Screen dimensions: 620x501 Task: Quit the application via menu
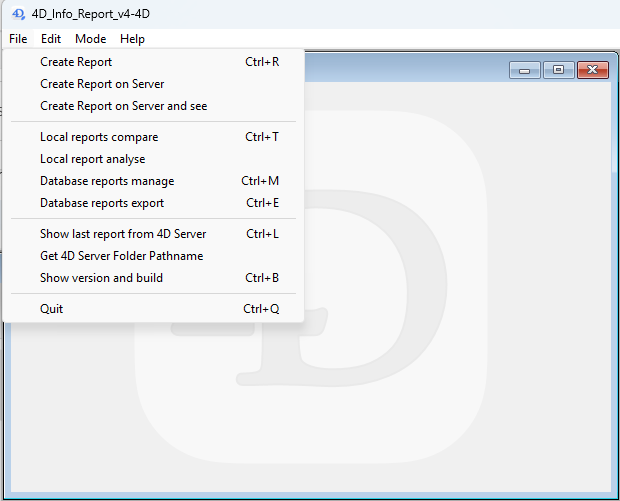tap(51, 309)
